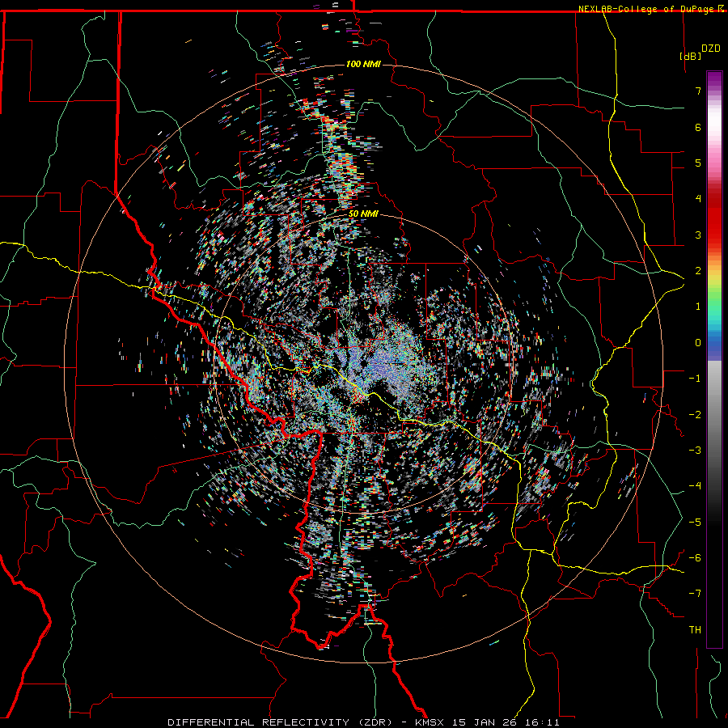Click the -4 scale label
The width and height of the screenshot is (728, 728).
tap(695, 486)
